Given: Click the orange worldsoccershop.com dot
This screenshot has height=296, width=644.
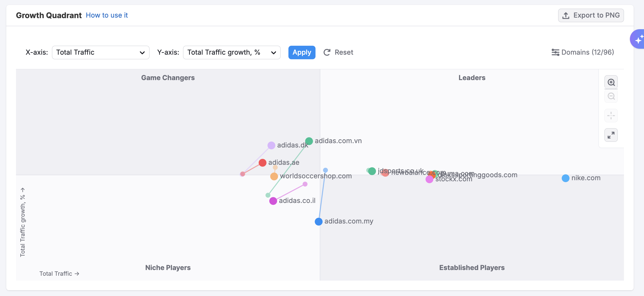Looking at the screenshot, I should pos(274,176).
